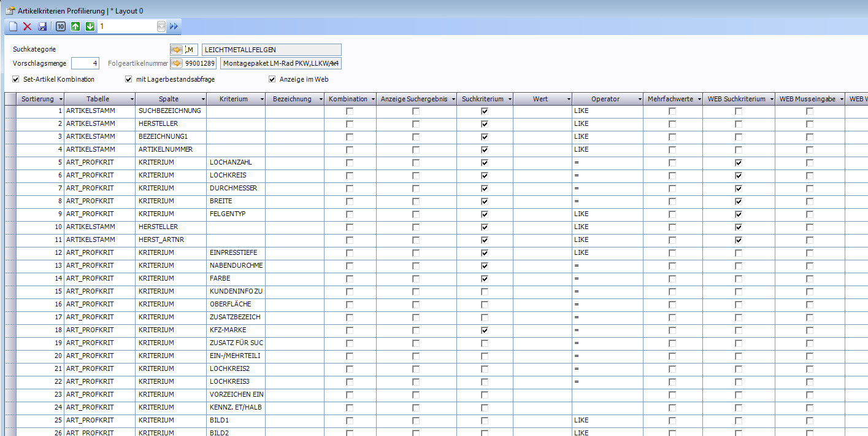Open the Tabelle column filter dropdown
Viewport: 868px width, 436px height.
pyautogui.click(x=132, y=99)
